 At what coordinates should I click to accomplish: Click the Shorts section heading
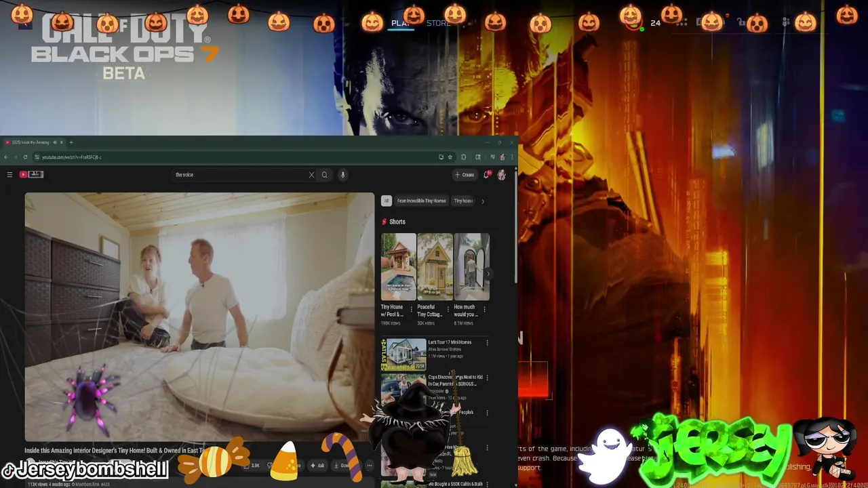click(x=397, y=222)
